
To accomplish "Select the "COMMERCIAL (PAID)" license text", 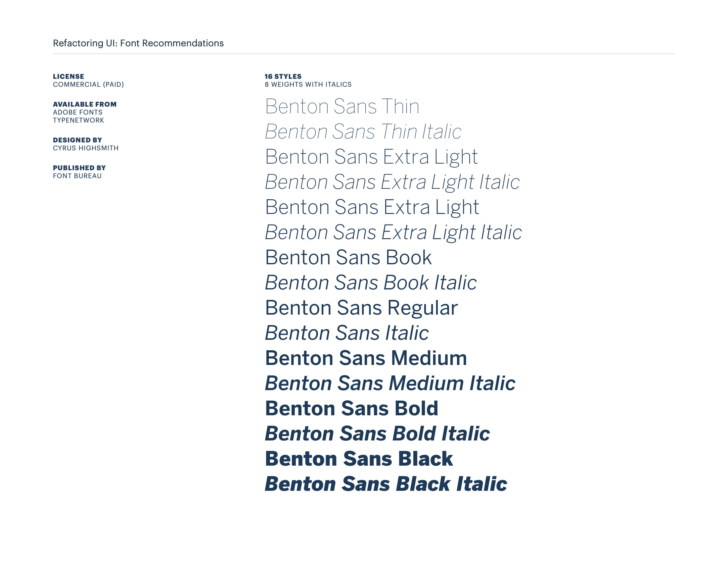I will [x=88, y=84].
